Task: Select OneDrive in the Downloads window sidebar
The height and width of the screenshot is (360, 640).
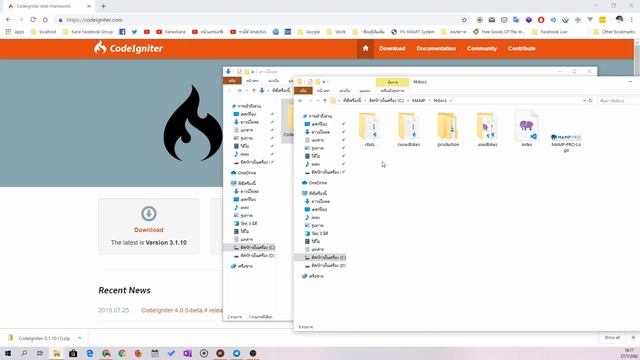Action: pyautogui.click(x=243, y=173)
